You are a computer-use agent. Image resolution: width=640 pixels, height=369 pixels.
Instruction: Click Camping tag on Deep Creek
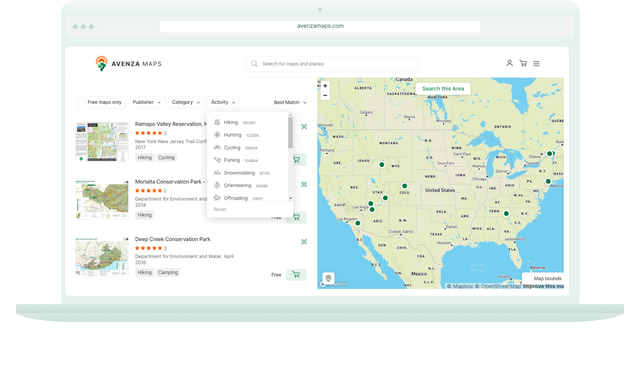pyautogui.click(x=168, y=273)
